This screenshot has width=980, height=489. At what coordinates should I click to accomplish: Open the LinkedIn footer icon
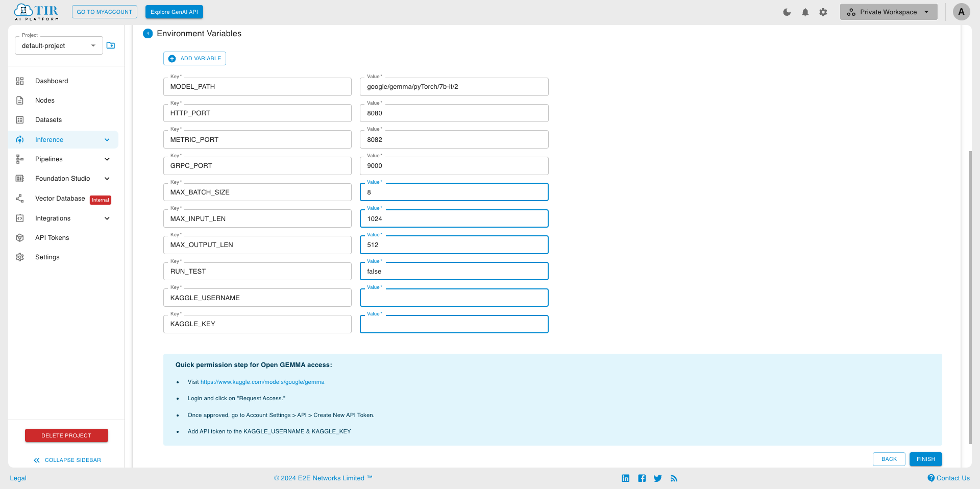(x=626, y=478)
